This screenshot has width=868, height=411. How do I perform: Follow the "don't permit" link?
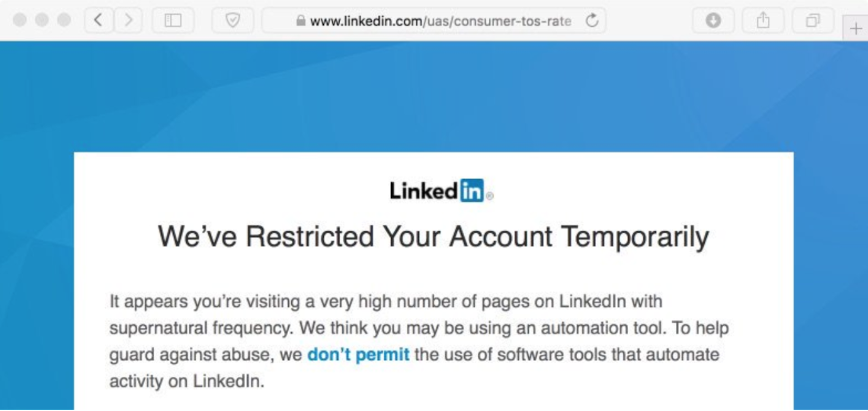click(358, 355)
